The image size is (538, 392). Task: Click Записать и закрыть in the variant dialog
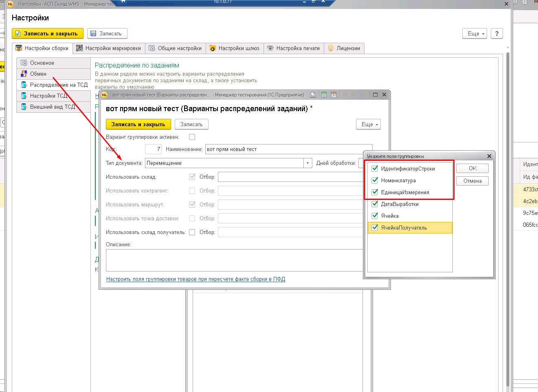(x=138, y=125)
